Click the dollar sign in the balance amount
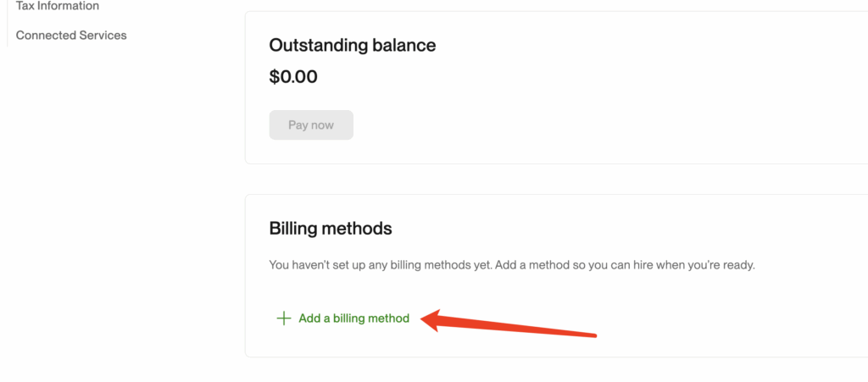Screen dimensions: 868x382 275,77
